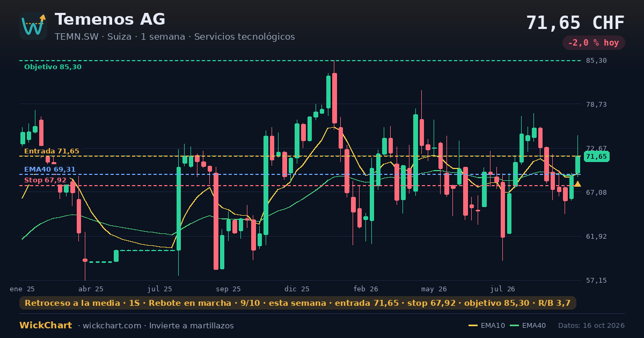Click the "jul 25" date axis label
This screenshot has width=644, height=338.
pos(159,289)
